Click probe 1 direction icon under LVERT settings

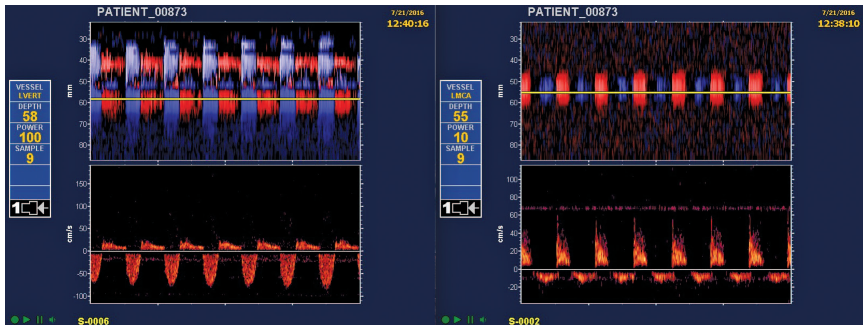30,208
